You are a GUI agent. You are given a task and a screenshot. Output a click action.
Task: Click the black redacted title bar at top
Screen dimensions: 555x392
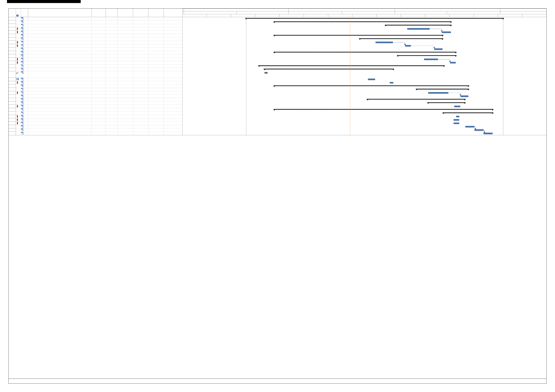[44, 2]
